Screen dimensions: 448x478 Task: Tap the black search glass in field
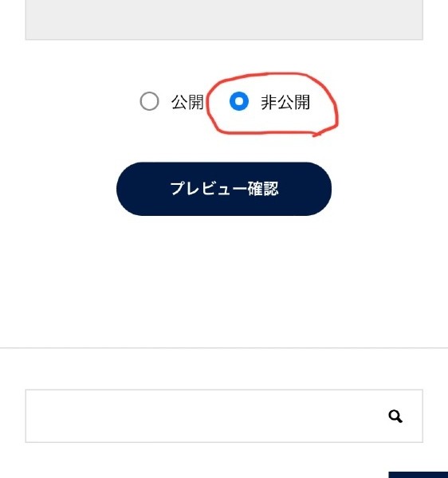click(x=395, y=416)
